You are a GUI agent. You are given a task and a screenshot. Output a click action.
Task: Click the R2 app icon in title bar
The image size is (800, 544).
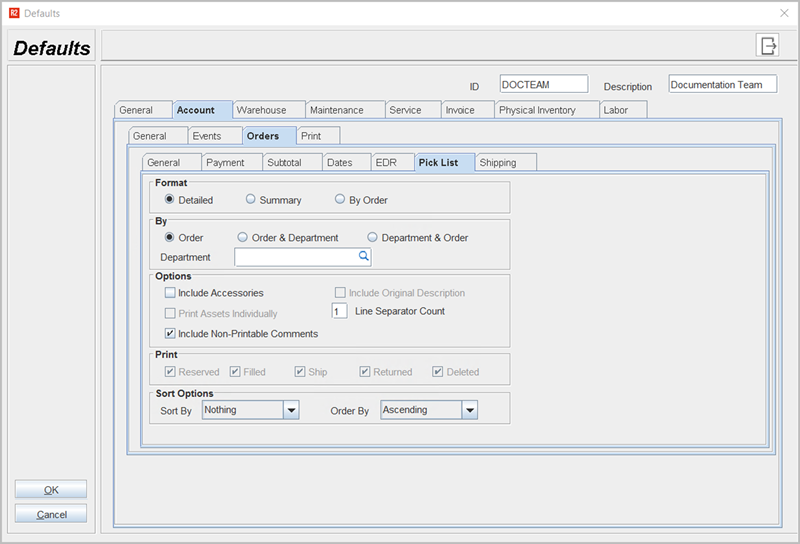pyautogui.click(x=11, y=13)
